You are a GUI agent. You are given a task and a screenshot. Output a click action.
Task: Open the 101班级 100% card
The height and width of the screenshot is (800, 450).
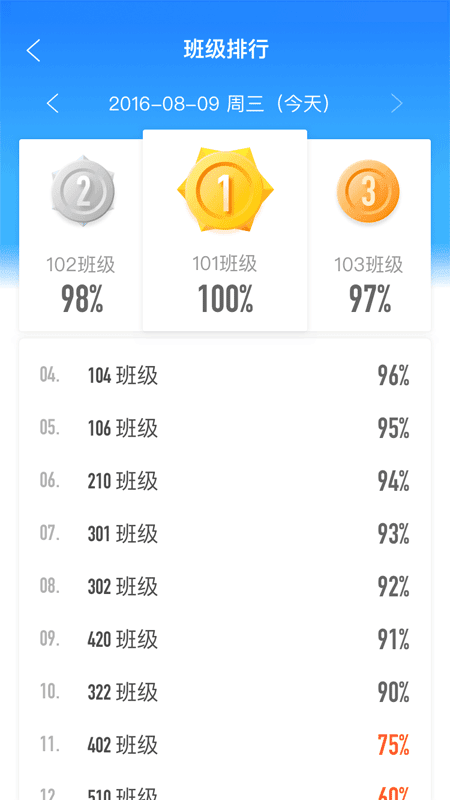coord(225,230)
